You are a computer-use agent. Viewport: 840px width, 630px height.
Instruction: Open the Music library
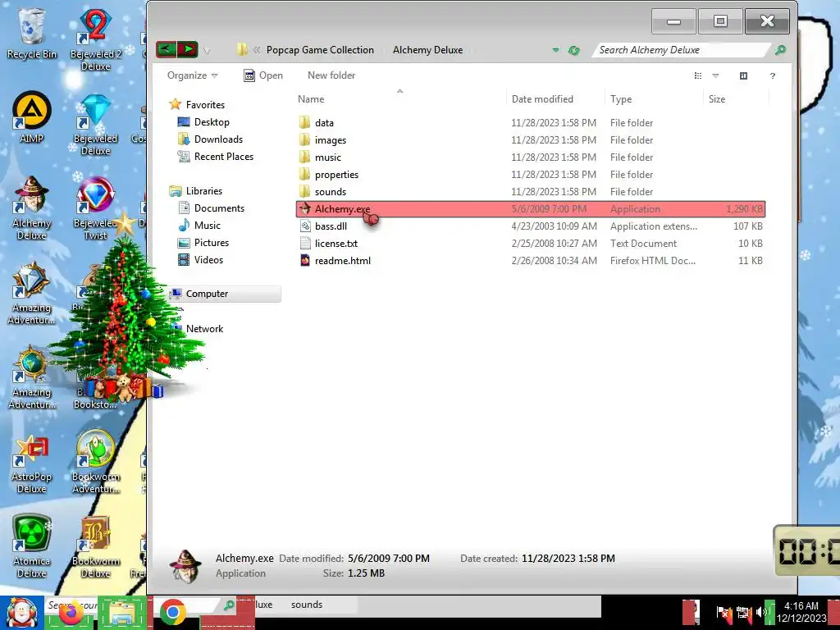click(x=199, y=225)
